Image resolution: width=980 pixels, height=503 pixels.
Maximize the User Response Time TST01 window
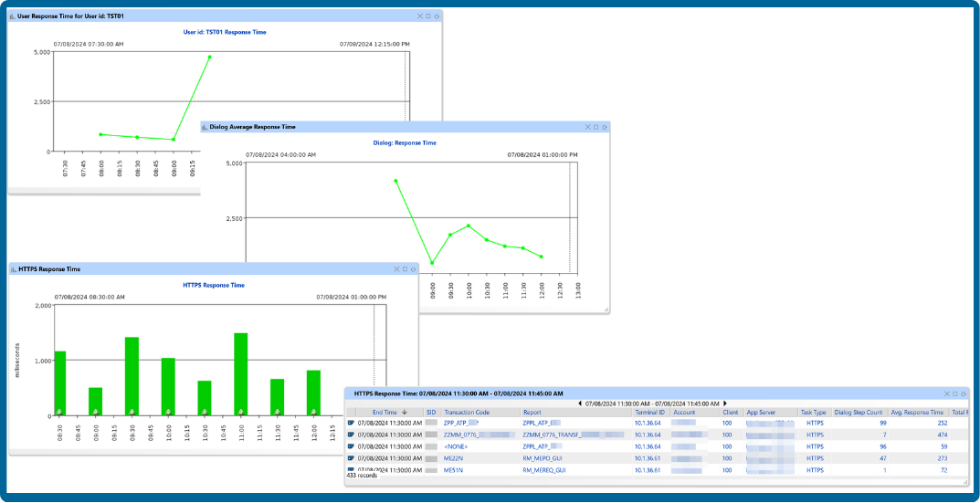pos(428,16)
